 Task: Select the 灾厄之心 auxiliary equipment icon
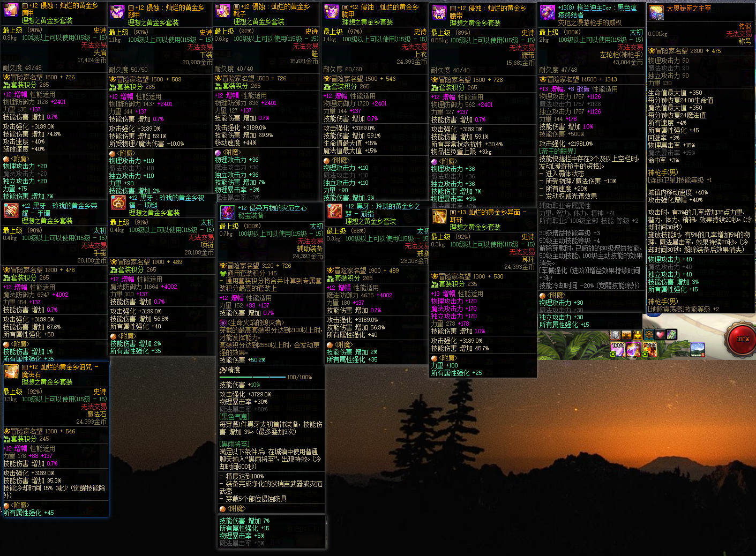[x=228, y=212]
